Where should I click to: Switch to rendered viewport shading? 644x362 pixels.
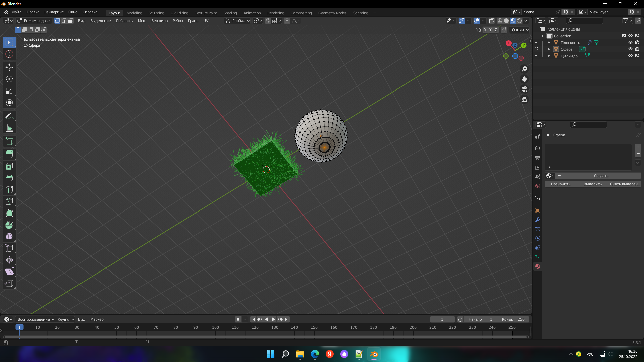pos(519,21)
